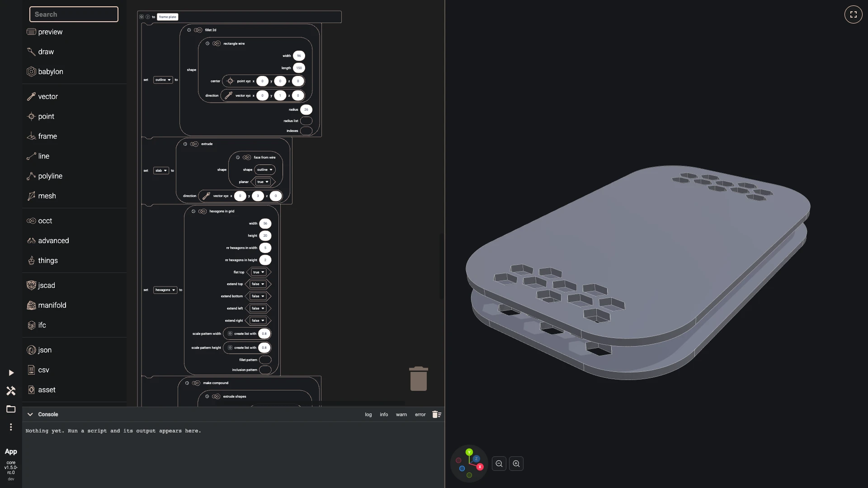Image resolution: width=868 pixels, height=488 pixels.
Task: Open the three-dot more menu
Action: tap(11, 427)
